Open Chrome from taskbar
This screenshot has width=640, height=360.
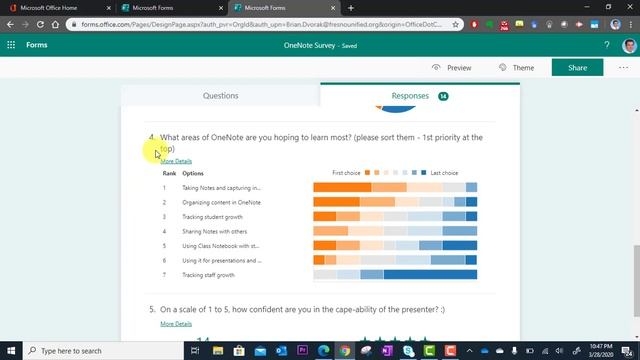pyautogui.click(x=345, y=351)
